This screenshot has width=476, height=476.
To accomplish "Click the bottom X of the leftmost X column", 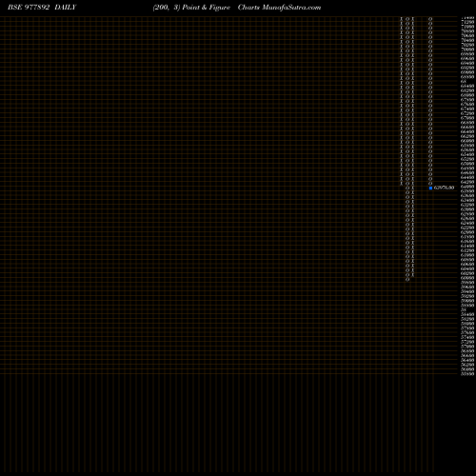I will click(x=402, y=184).
